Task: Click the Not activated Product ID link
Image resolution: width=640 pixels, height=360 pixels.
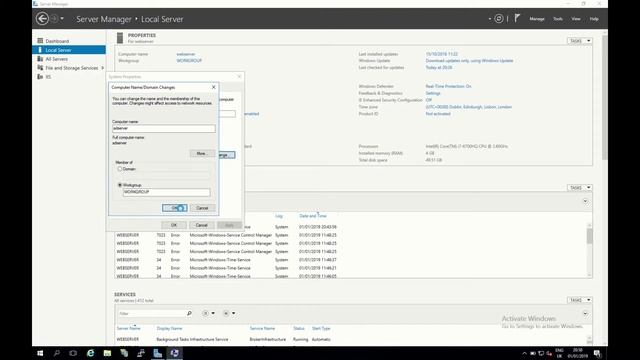Action: [x=438, y=114]
